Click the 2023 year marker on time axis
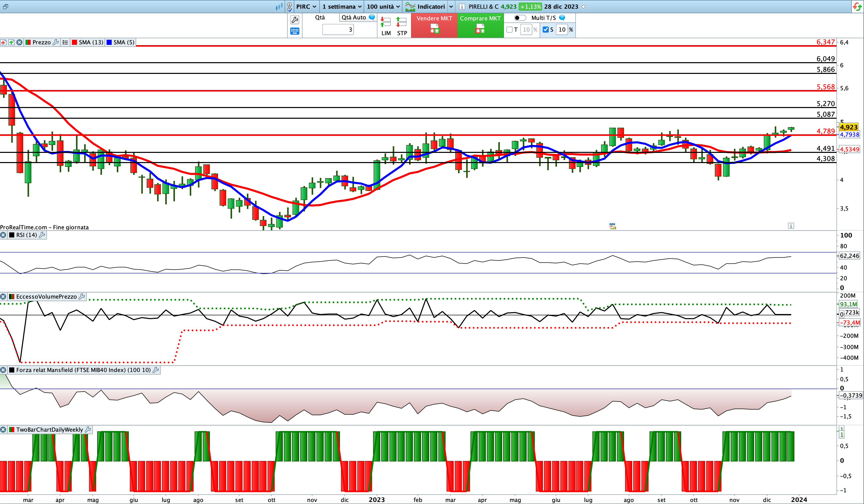 pyautogui.click(x=376, y=500)
